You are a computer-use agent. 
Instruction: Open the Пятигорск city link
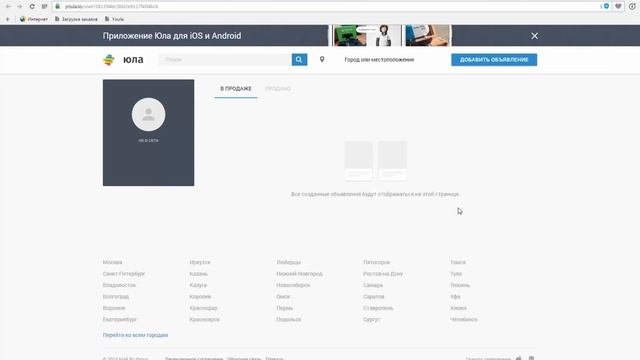point(376,262)
